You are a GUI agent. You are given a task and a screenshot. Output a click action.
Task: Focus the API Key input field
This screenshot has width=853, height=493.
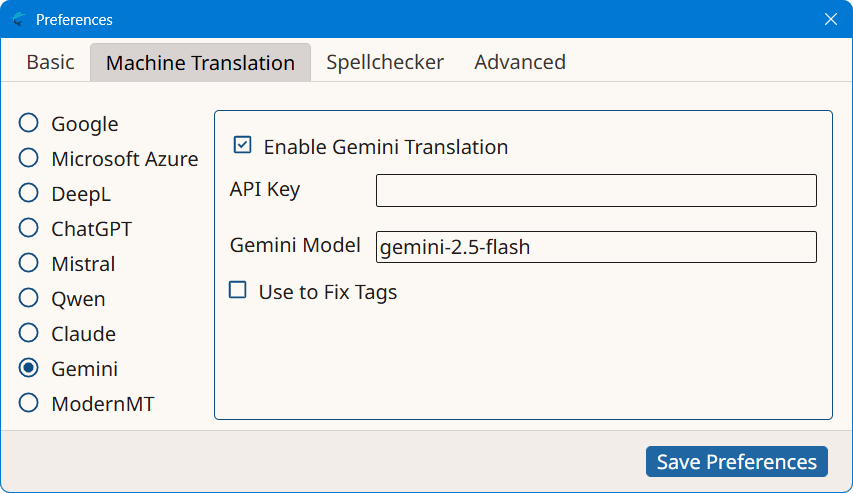pos(596,190)
